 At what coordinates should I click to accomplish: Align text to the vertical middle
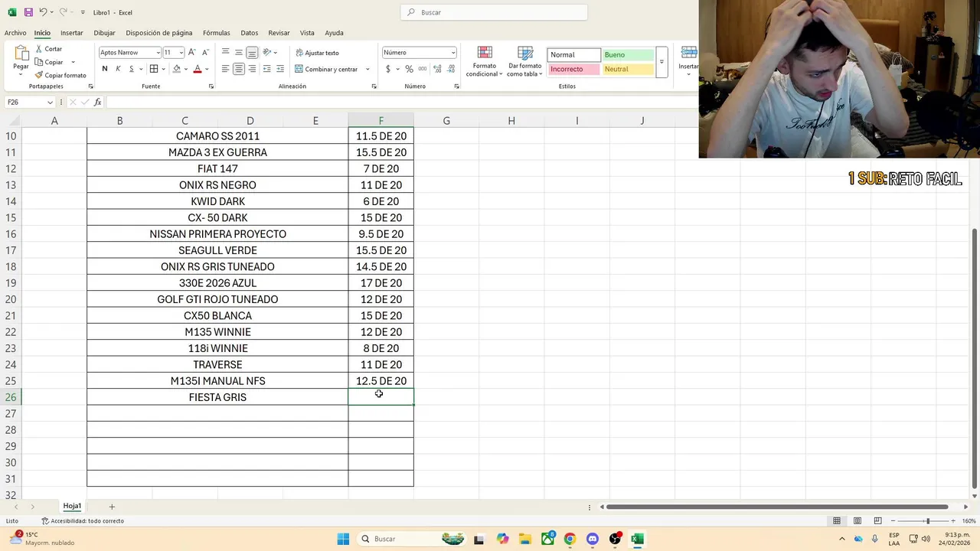pyautogui.click(x=239, y=52)
